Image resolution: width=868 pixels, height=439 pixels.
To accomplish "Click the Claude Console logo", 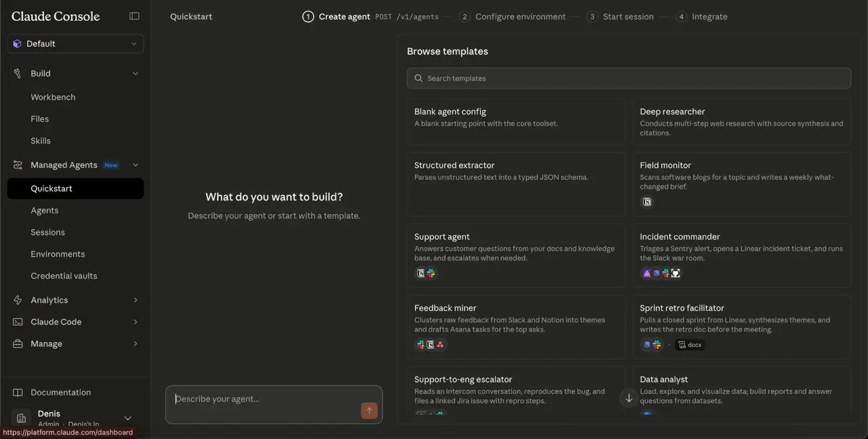I will [x=56, y=16].
